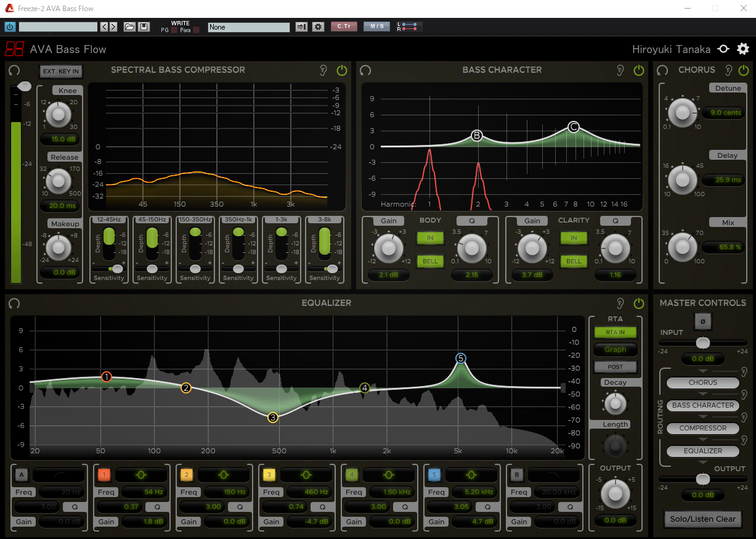Click the save preset floppy icon
The height and width of the screenshot is (539, 756).
click(x=144, y=27)
